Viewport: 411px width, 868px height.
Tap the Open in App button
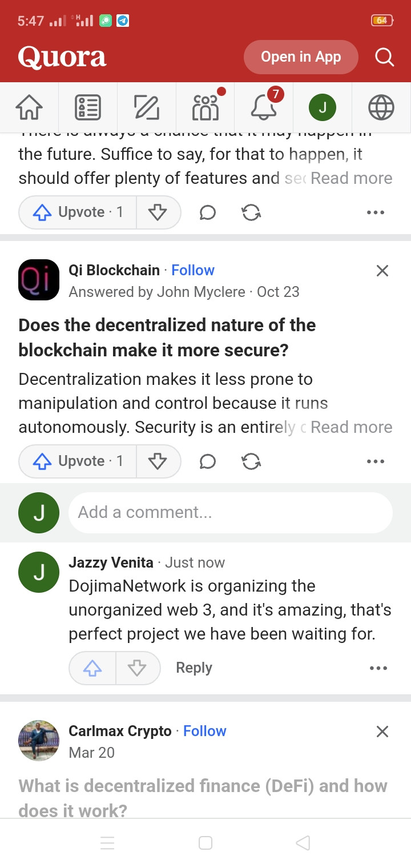tap(301, 57)
